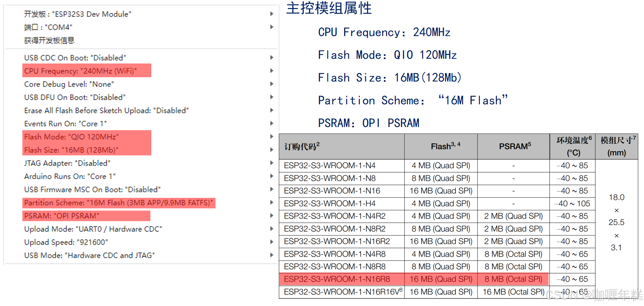Open Arduino Runs On "Core 1" option

(140, 176)
